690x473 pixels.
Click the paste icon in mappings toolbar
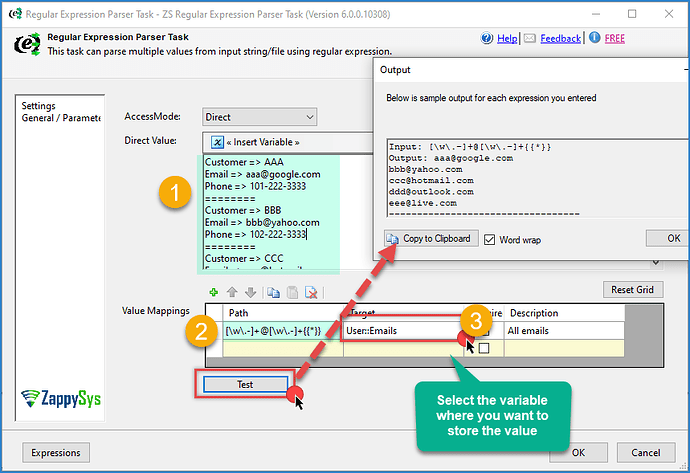(x=292, y=293)
